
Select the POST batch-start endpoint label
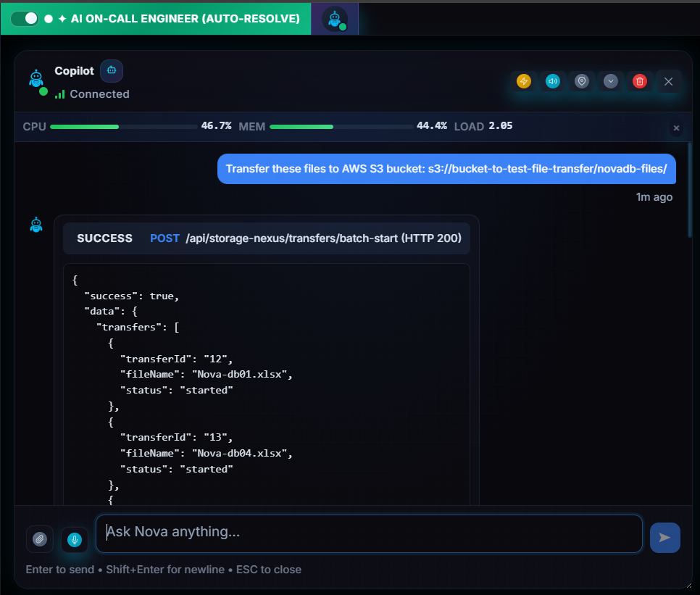point(164,238)
